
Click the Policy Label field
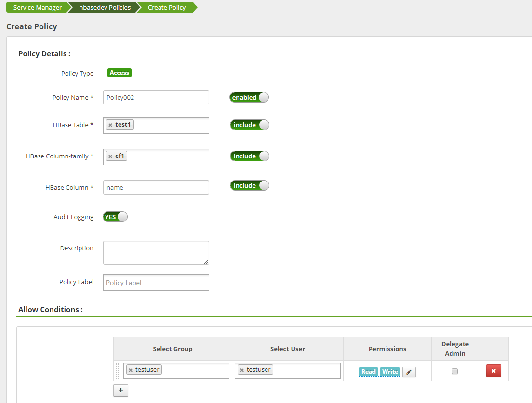(156, 283)
